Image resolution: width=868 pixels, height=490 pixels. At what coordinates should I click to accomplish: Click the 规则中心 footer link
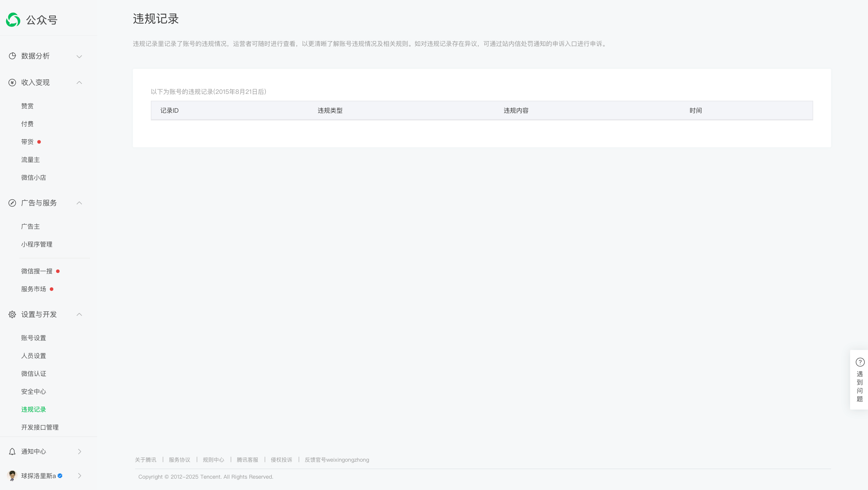click(x=213, y=460)
